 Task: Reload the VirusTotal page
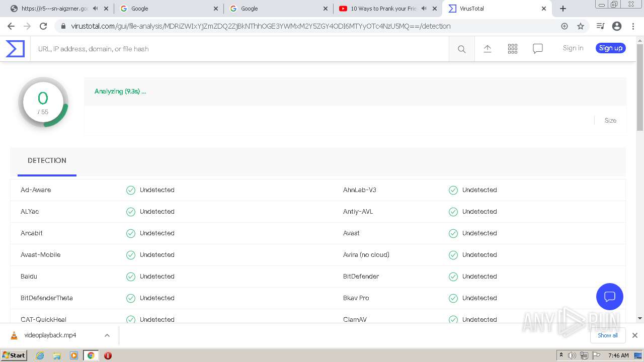tap(43, 26)
